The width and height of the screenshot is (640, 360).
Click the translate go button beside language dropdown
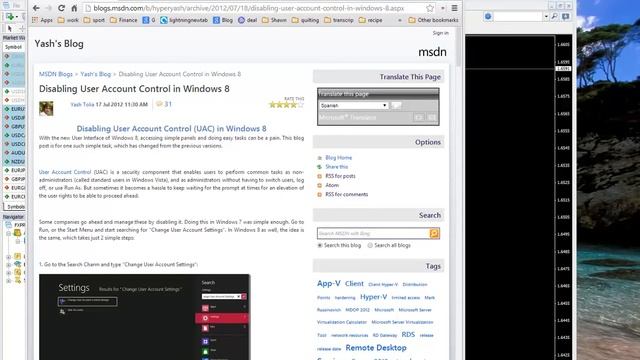396,105
